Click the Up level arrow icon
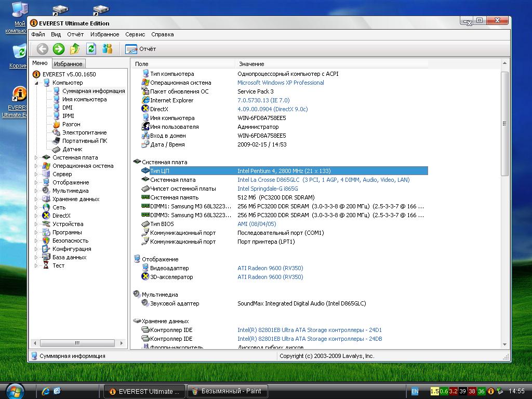 (x=75, y=49)
